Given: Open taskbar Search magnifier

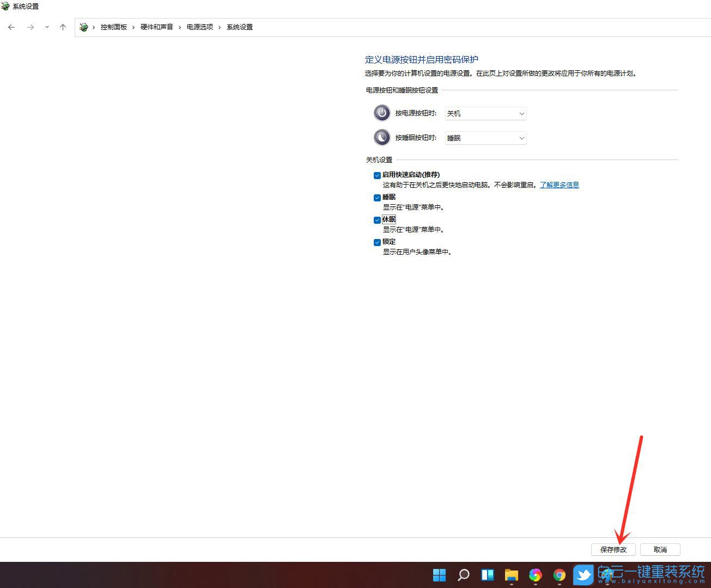Looking at the screenshot, I should click(464, 575).
